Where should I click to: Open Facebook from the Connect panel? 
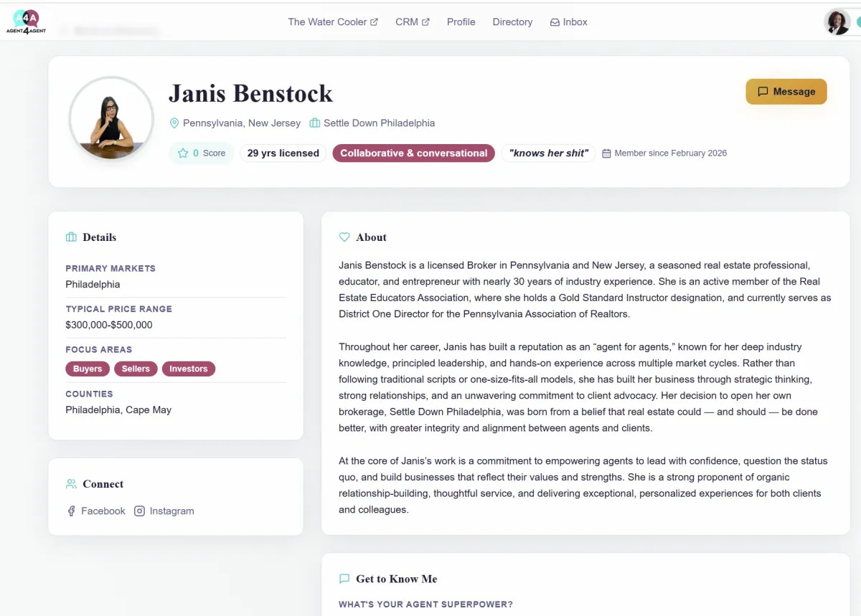[95, 511]
